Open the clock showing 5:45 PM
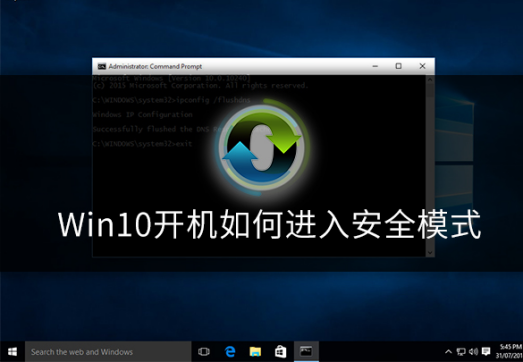This screenshot has width=523, height=362. 508,352
